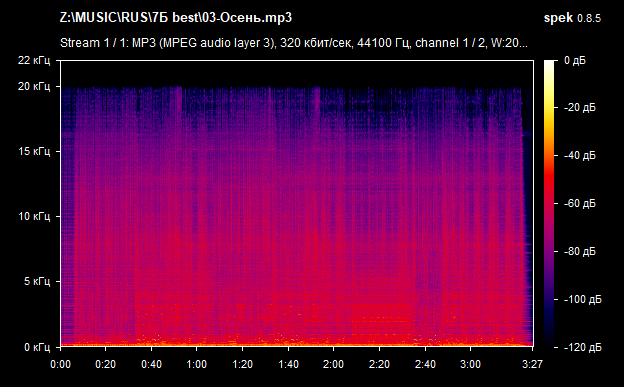Click the '-80 дБ' level scale label
Image resolution: width=624 pixels, height=387 pixels.
tap(580, 252)
